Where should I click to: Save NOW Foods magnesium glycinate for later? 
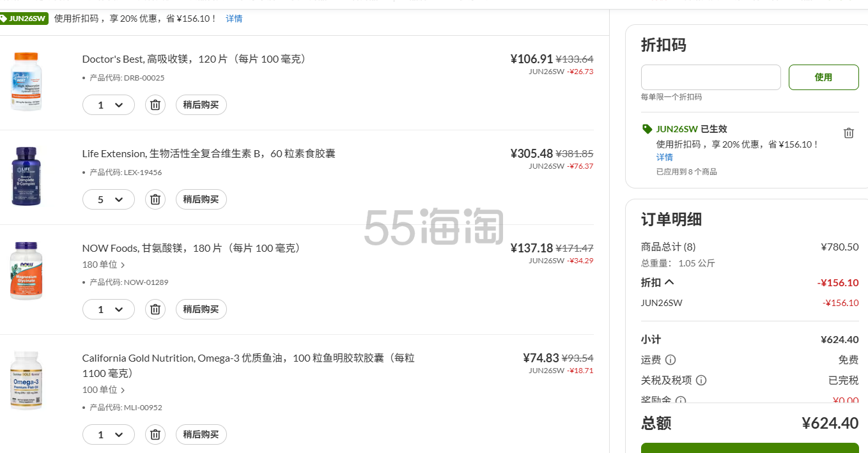pos(201,309)
